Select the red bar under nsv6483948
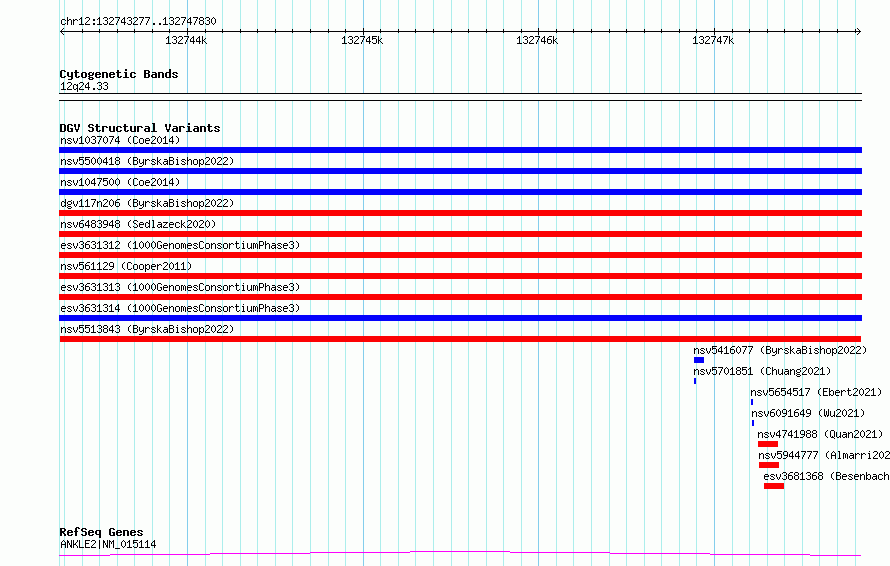Viewport: 890px width, 566px height. [x=460, y=234]
